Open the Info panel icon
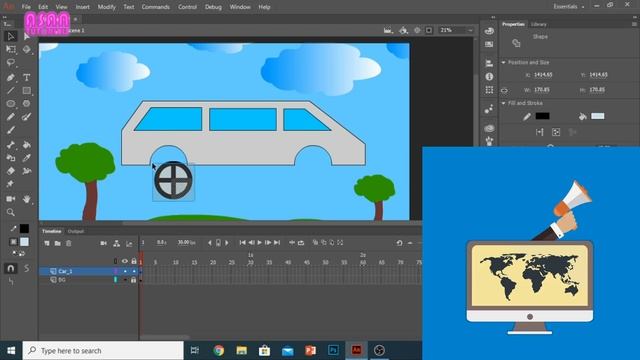The width and height of the screenshot is (640, 360). click(489, 76)
